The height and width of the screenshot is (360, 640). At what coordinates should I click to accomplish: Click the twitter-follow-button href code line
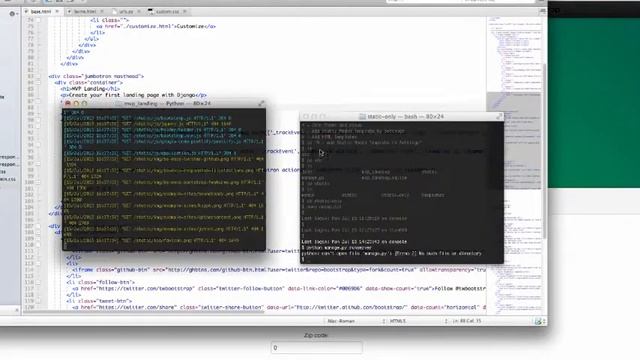click(280, 289)
